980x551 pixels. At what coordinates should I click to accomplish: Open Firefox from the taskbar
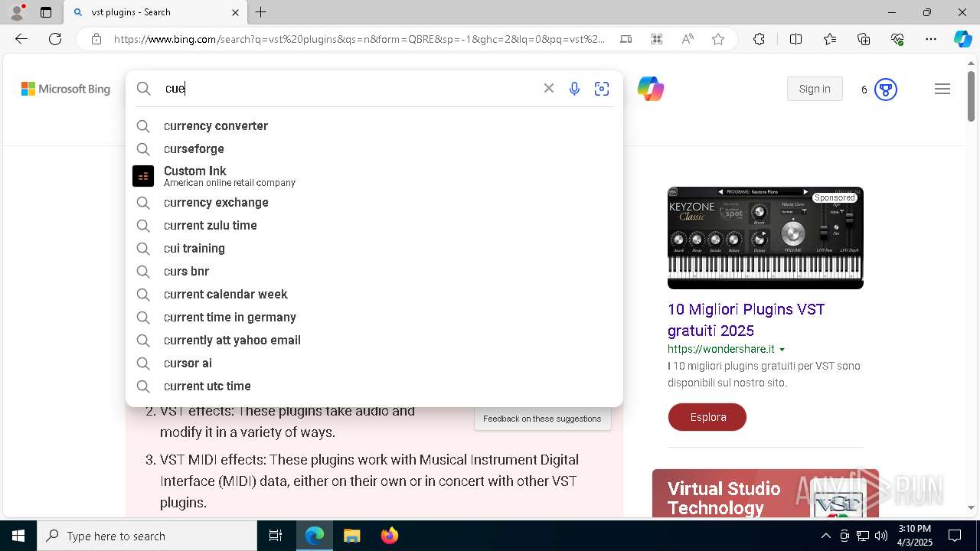(390, 536)
